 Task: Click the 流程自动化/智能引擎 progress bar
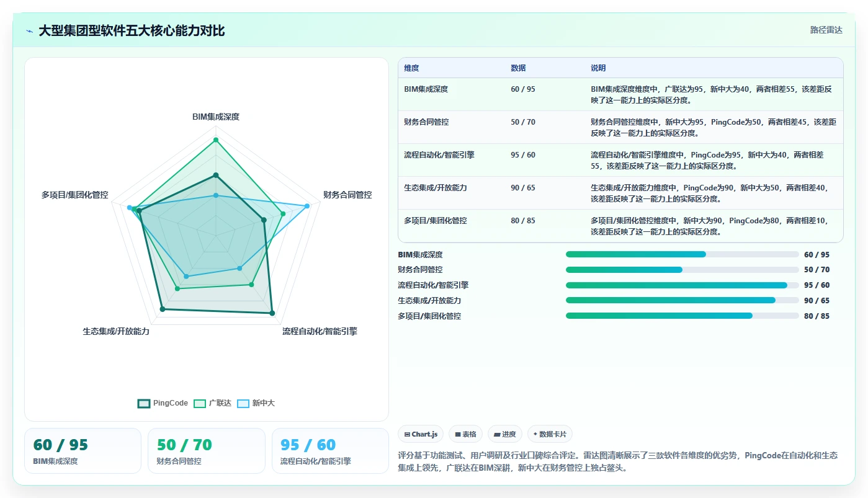pyautogui.click(x=682, y=285)
